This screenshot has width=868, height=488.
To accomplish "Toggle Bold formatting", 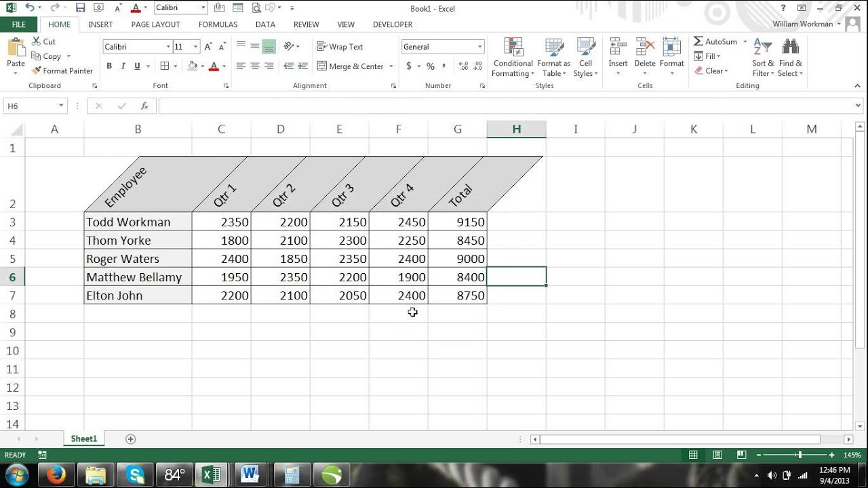I will pos(109,66).
